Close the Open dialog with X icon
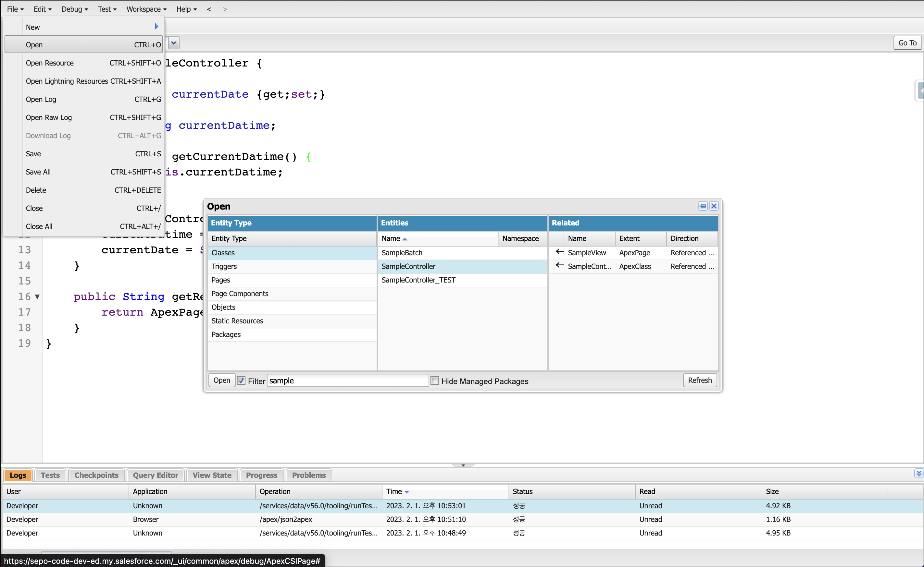Screen dimensions: 924x567 (x=714, y=206)
